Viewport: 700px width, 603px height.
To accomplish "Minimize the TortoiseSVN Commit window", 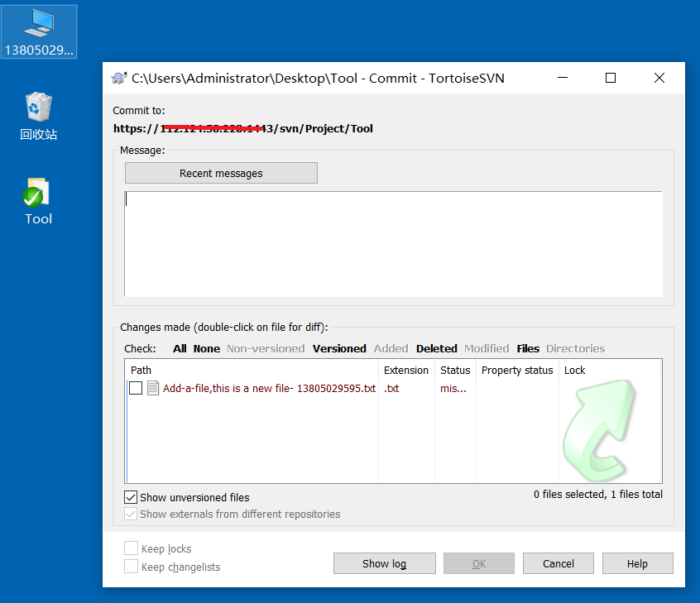I will coord(563,78).
